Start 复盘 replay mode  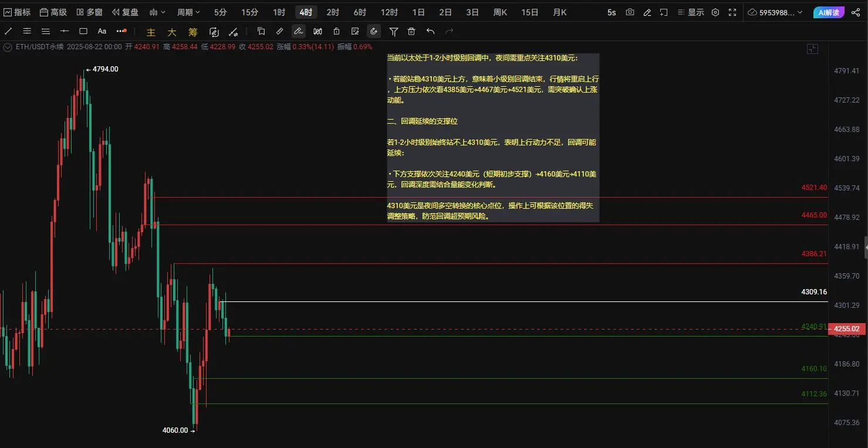coord(125,12)
